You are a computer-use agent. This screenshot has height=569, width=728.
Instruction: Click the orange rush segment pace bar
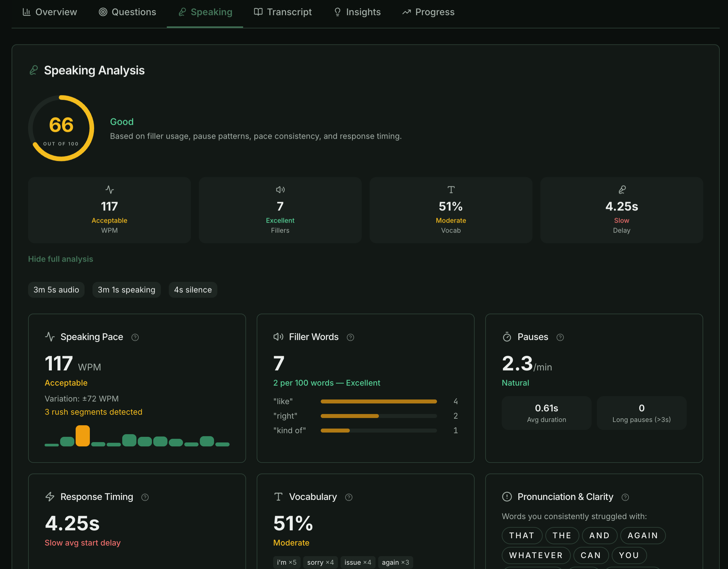click(83, 436)
